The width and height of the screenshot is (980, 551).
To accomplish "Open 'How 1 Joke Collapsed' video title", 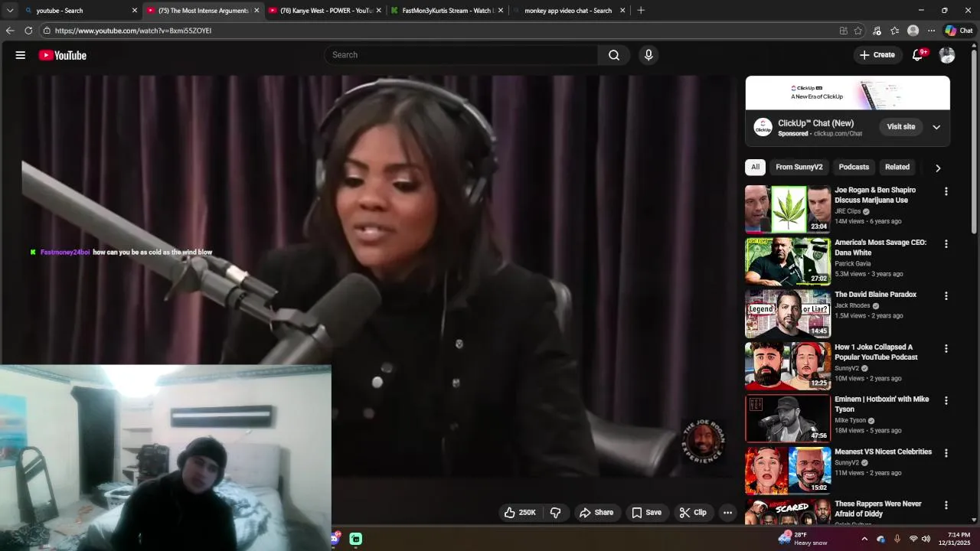I will (x=876, y=352).
